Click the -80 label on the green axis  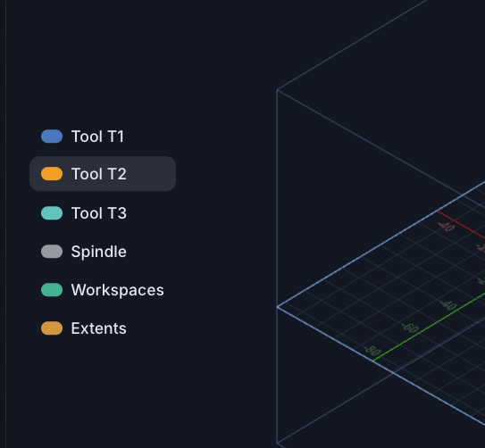point(372,351)
